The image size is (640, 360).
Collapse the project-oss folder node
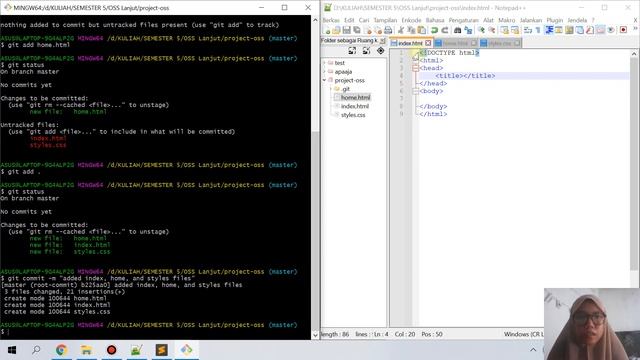coord(325,80)
